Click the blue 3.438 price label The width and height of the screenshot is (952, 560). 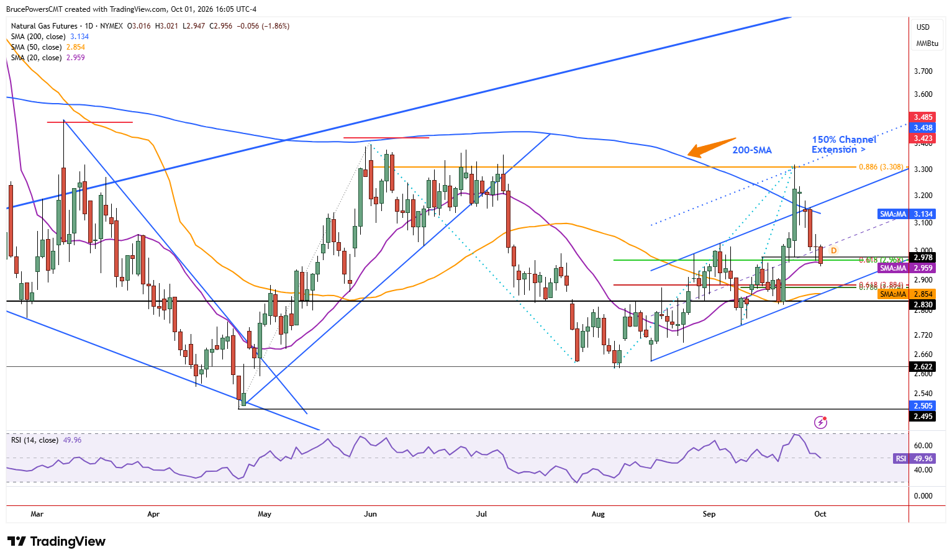click(x=923, y=128)
